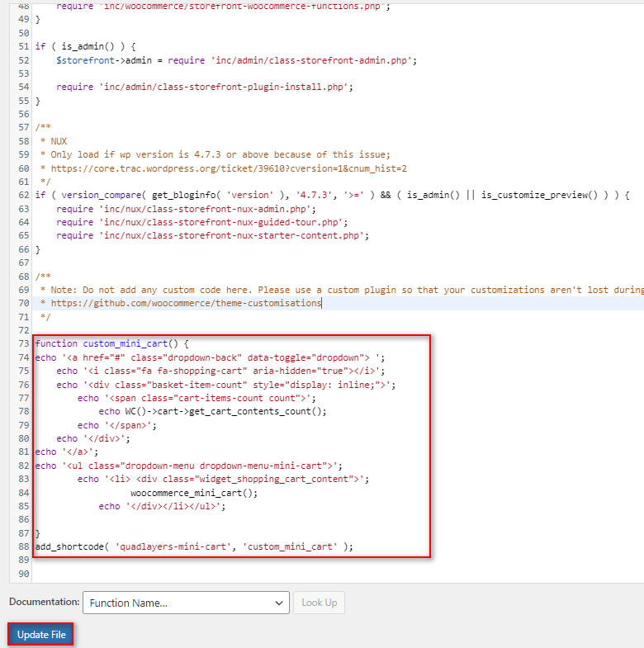Click the class-storefront-nux-guided-tour.php require line

[x=202, y=222]
